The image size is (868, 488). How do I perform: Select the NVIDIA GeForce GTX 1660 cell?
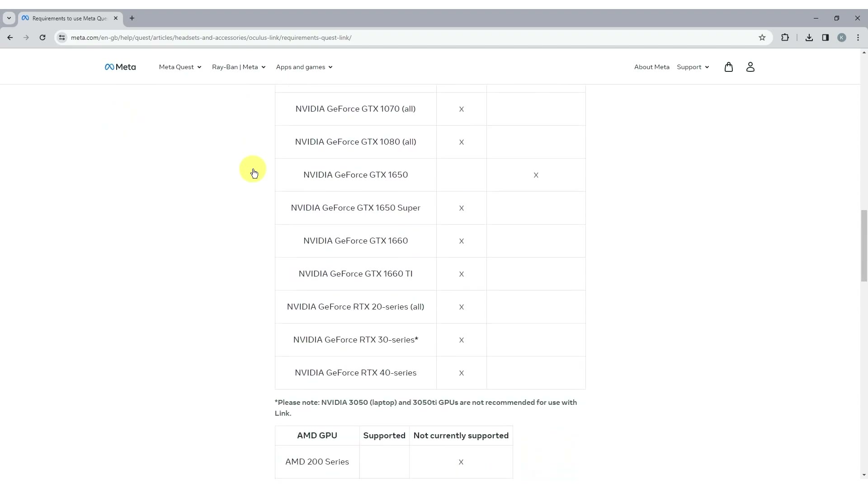click(x=356, y=241)
